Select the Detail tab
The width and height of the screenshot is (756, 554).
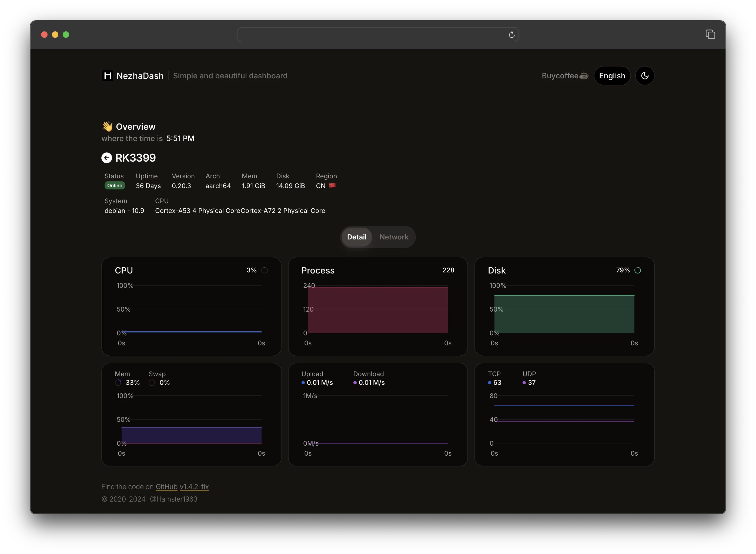pyautogui.click(x=356, y=237)
